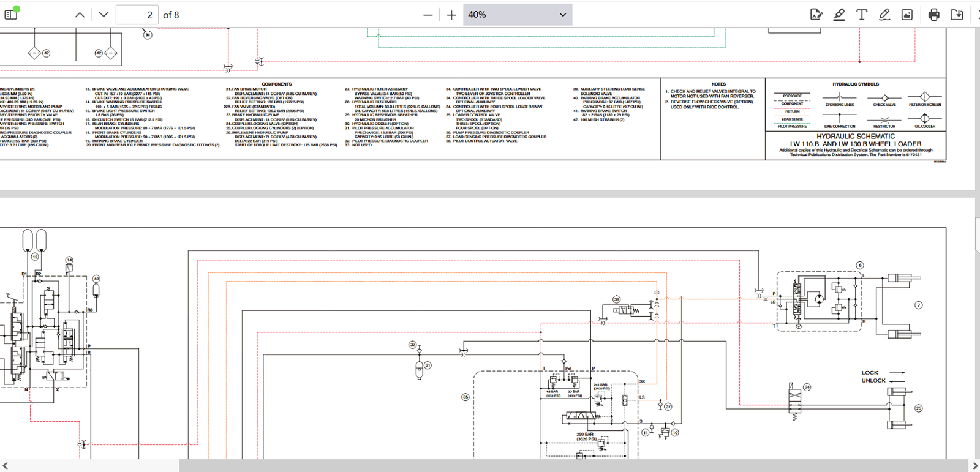The image size is (980, 472).
Task: Print the document
Action: (x=933, y=15)
